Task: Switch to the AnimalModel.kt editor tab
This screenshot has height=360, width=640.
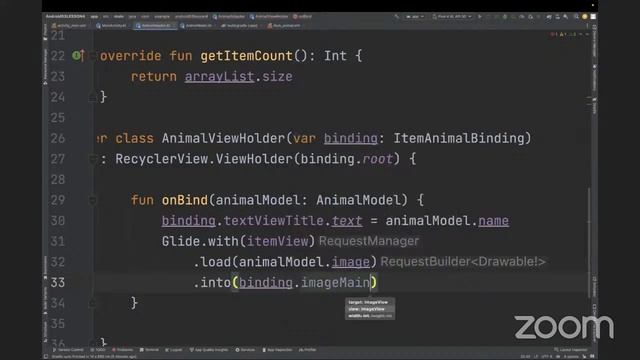Action: pos(197,26)
